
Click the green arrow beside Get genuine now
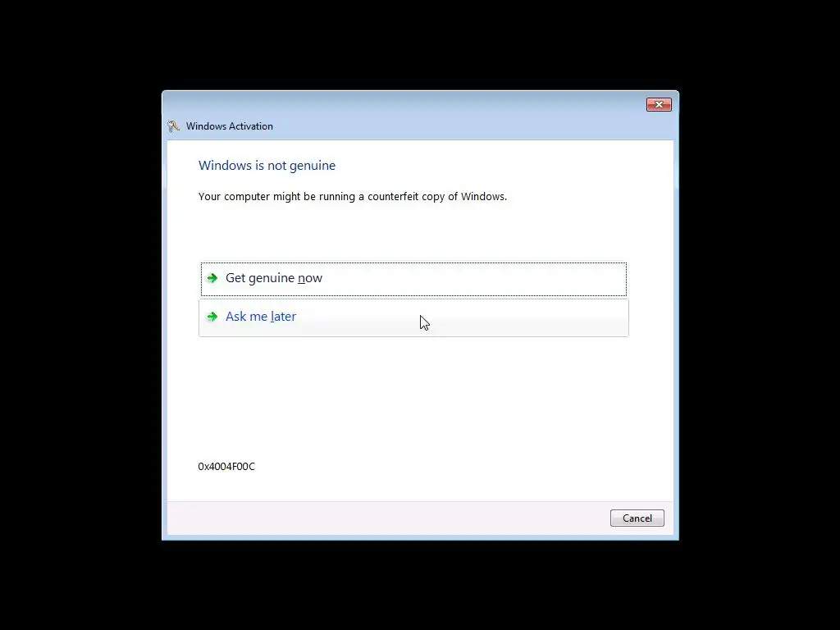[x=212, y=278]
